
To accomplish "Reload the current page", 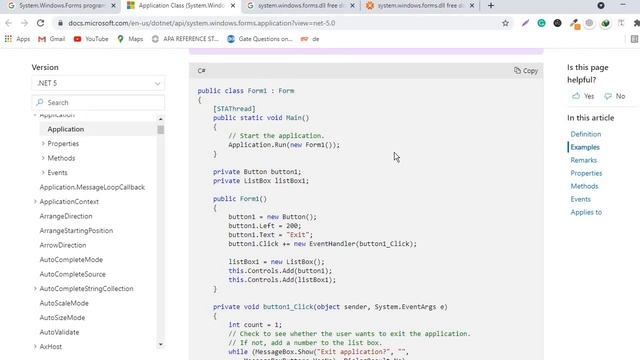I will [40, 23].
